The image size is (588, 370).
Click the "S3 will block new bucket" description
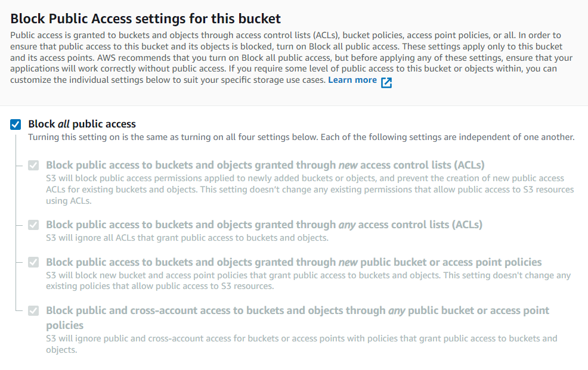click(308, 281)
